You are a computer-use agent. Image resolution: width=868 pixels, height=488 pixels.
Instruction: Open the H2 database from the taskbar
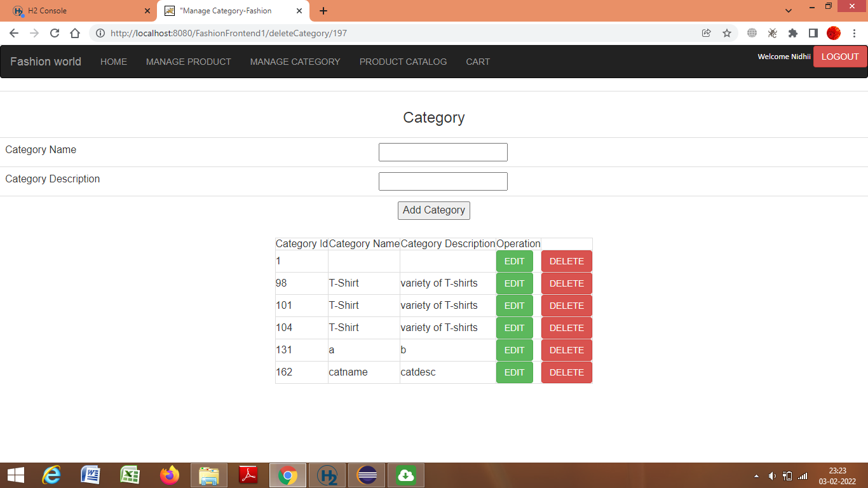327,475
